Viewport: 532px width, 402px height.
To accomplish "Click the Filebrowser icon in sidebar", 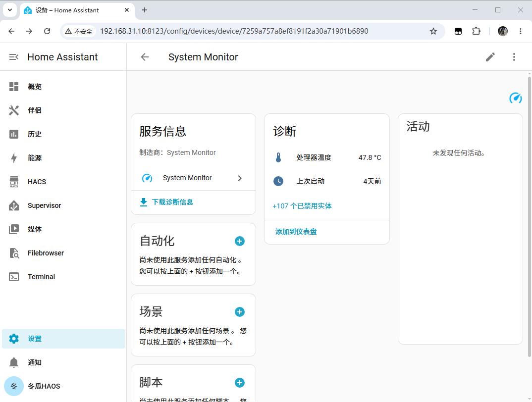I will point(14,253).
